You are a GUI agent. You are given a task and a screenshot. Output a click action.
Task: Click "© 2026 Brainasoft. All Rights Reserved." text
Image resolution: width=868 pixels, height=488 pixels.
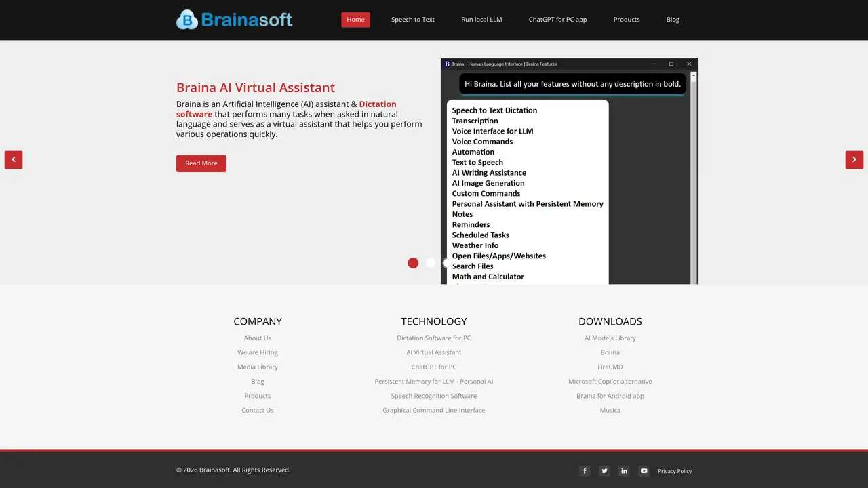coord(233,470)
